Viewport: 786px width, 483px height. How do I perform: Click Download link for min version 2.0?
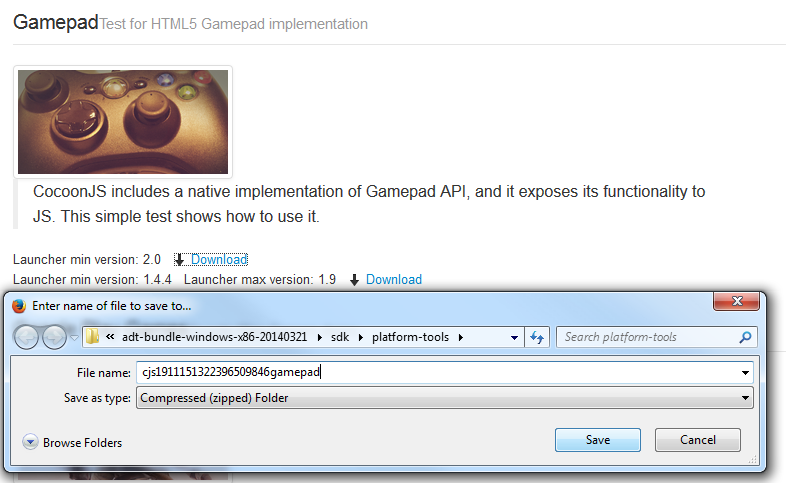click(219, 260)
